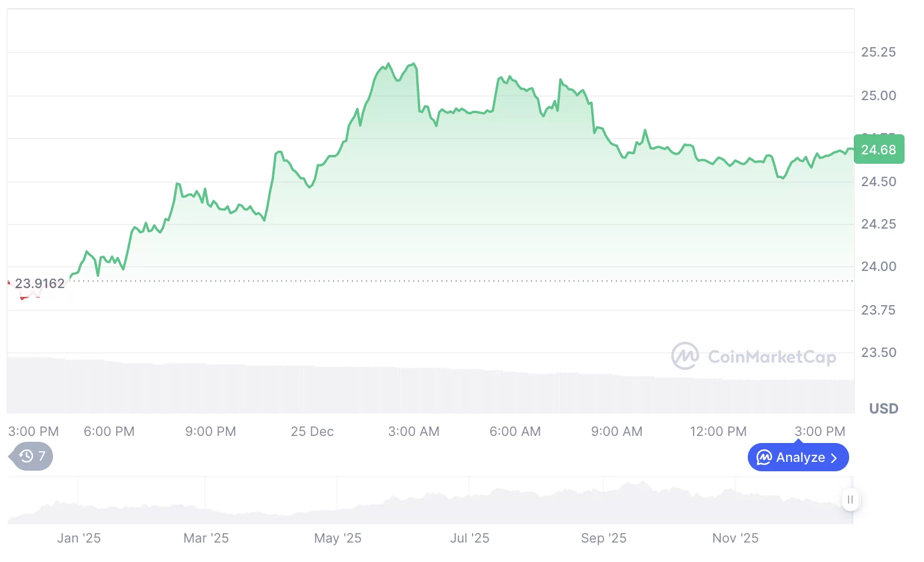Viewport: 924px width, 562px height.
Task: Jump to Jan '25 on overview timeline
Action: pos(79,538)
